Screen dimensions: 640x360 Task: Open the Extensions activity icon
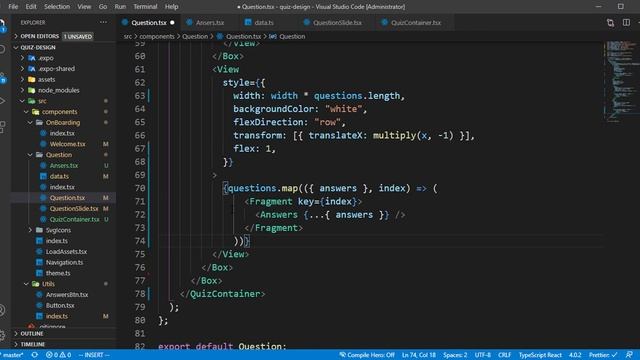2,127
